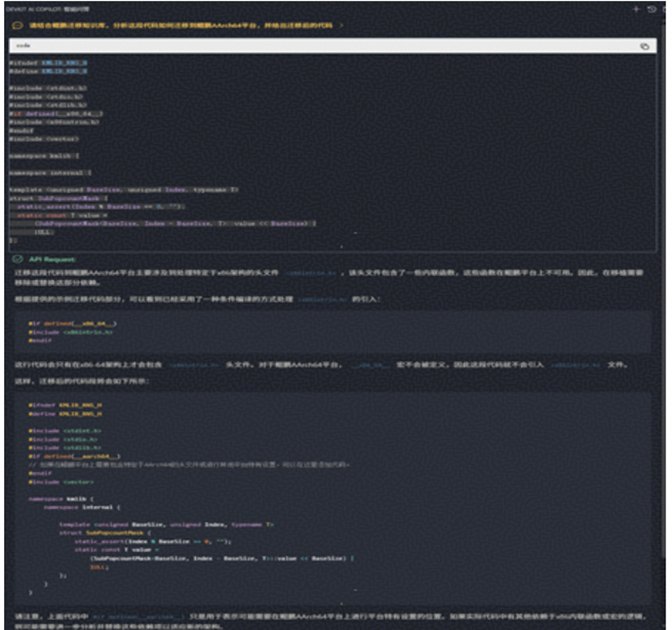Copy the code using the copy icon
This screenshot has width=672, height=630.
pos(644,46)
